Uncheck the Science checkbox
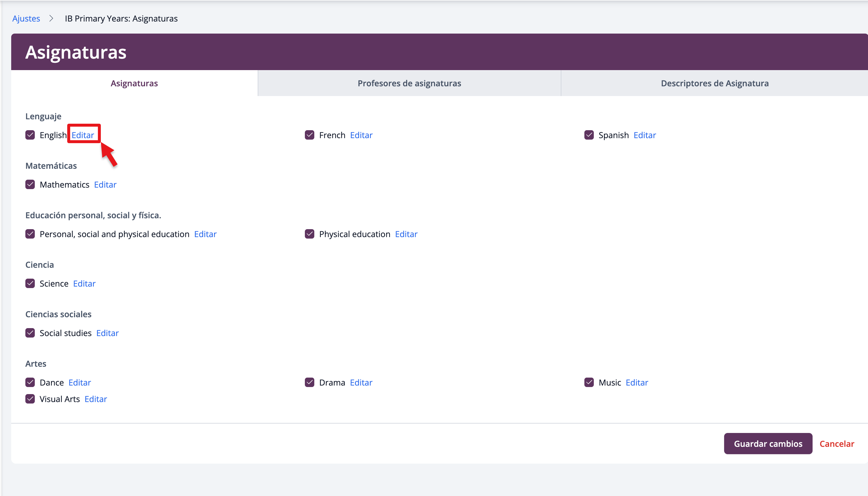Screen dimensions: 868x496 [30, 283]
